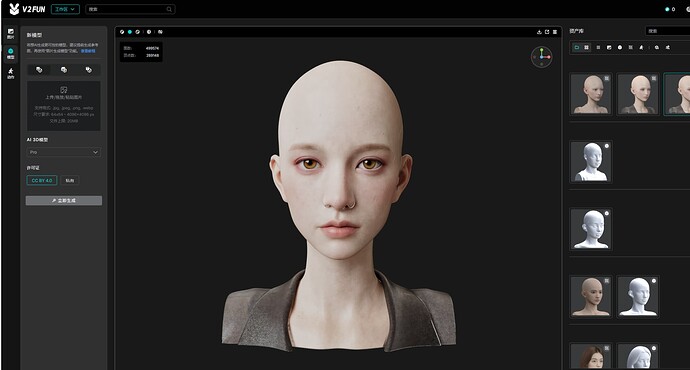Open textured bald head thumbnail in fourth row

591,297
